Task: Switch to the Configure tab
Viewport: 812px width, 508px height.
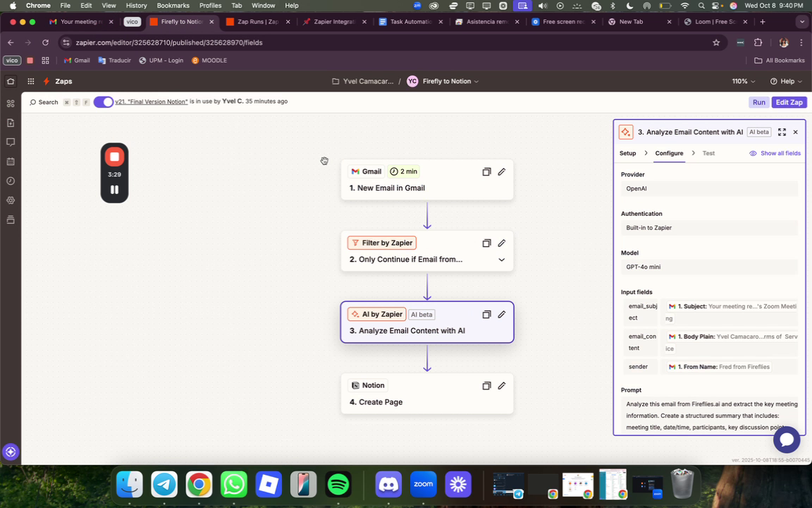Action: tap(669, 153)
